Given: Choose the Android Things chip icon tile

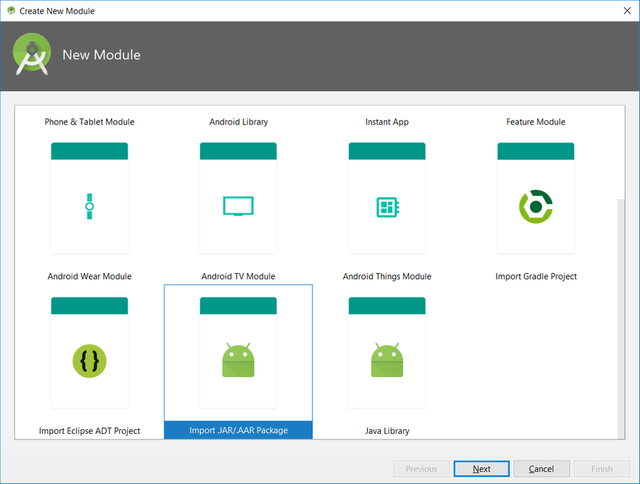Looking at the screenshot, I should tap(387, 206).
